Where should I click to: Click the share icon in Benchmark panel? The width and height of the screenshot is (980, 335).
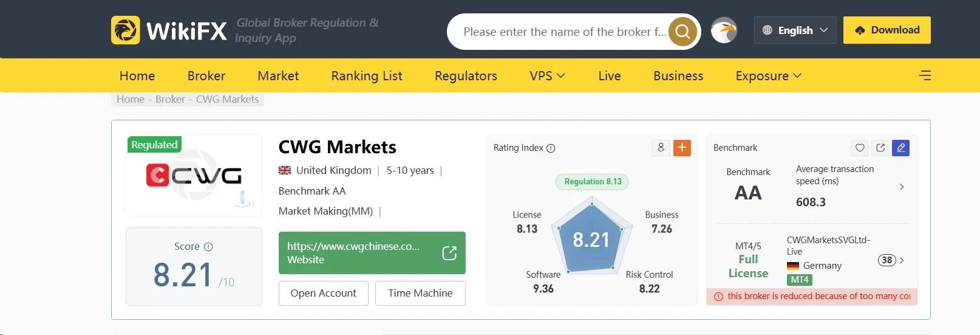click(880, 148)
